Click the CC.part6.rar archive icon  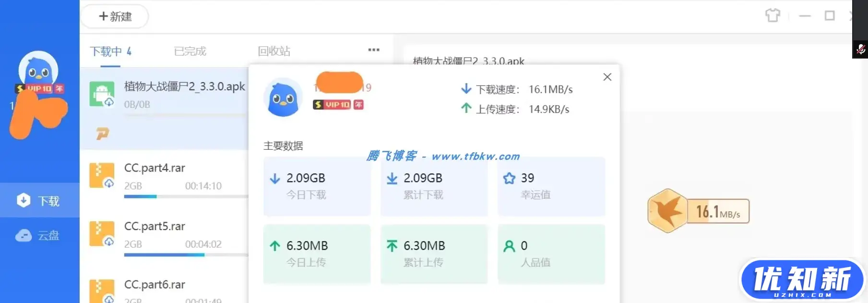click(x=102, y=291)
